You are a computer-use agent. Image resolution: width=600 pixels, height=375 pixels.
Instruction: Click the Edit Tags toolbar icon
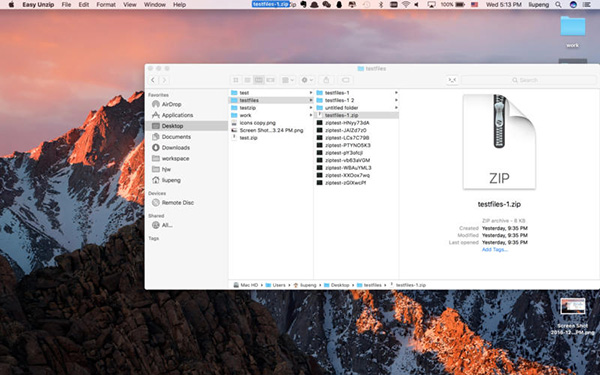346,80
